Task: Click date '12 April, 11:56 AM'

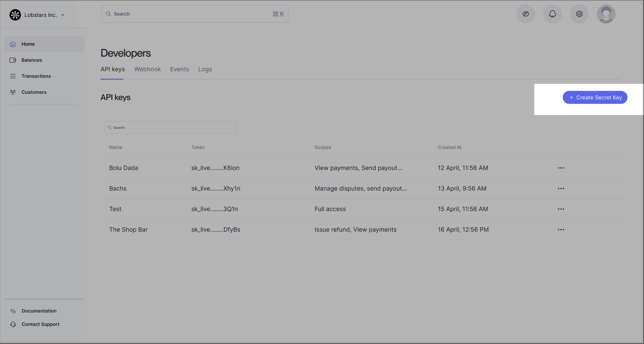Action: 463,168
